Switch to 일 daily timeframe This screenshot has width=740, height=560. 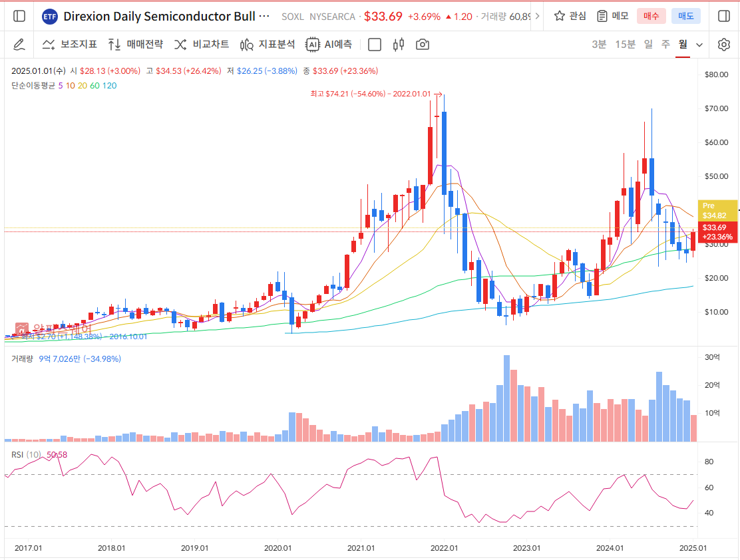click(648, 45)
